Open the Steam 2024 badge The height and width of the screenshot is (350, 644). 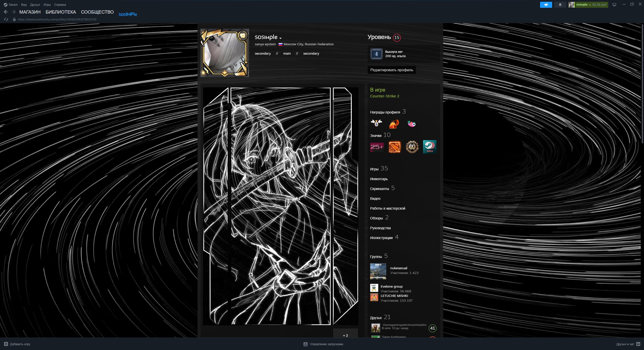(x=430, y=147)
